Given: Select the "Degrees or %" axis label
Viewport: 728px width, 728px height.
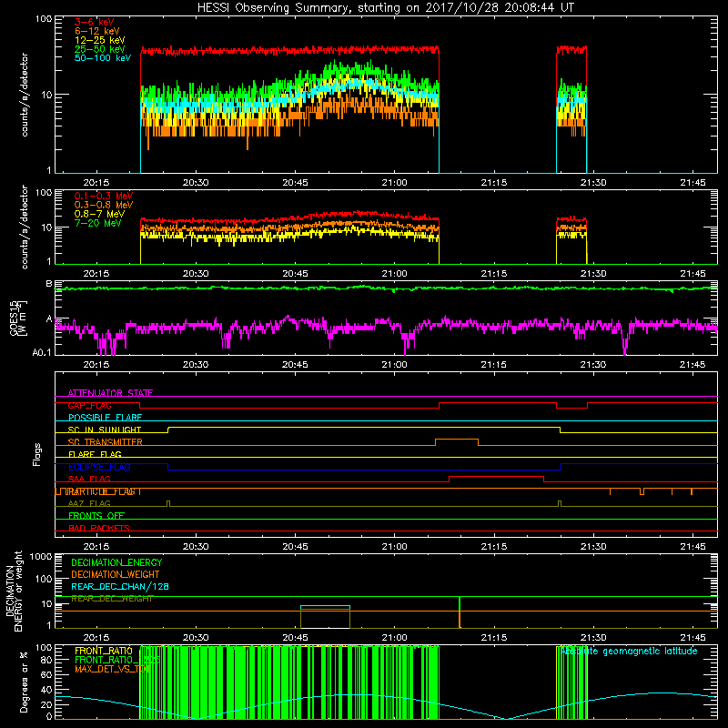Looking at the screenshot, I should pyautogui.click(x=24, y=682).
